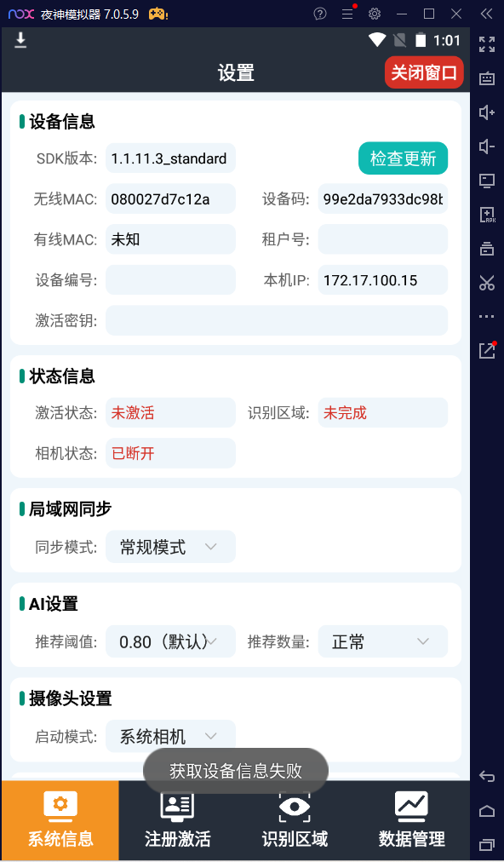Open the keyboard mapping icon in sidebar
Image resolution: width=504 pixels, height=862 pixels.
(x=486, y=78)
